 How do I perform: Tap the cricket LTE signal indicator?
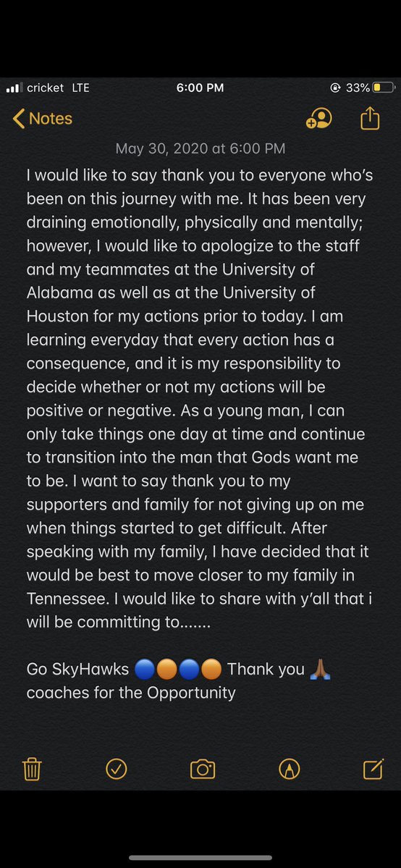click(47, 88)
